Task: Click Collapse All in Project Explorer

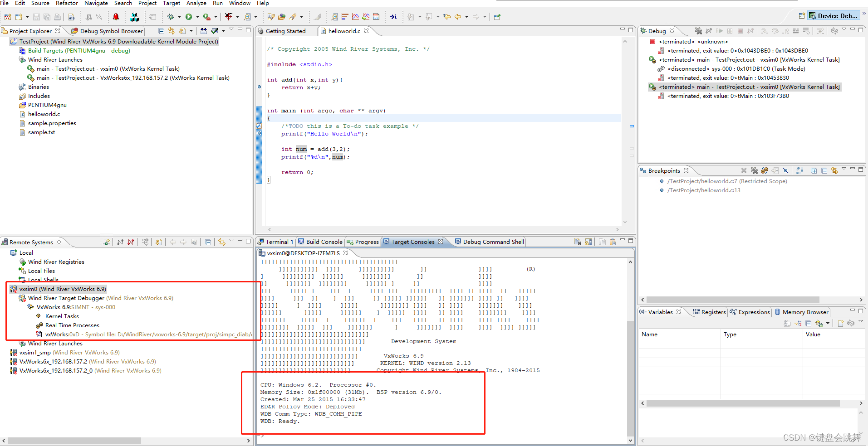Action: tap(161, 31)
